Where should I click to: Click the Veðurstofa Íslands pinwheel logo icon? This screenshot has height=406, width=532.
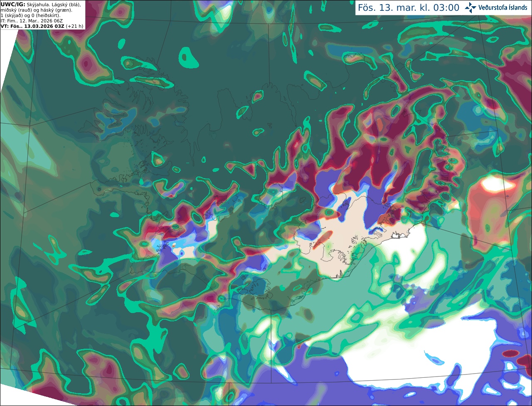(x=470, y=7)
